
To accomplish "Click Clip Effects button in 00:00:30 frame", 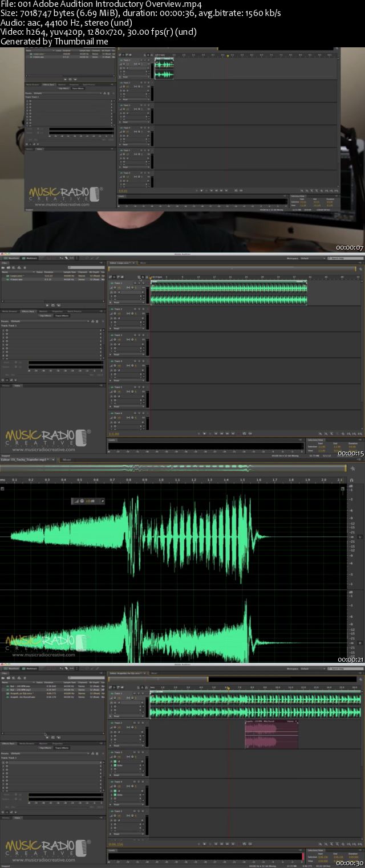I will [46, 748].
